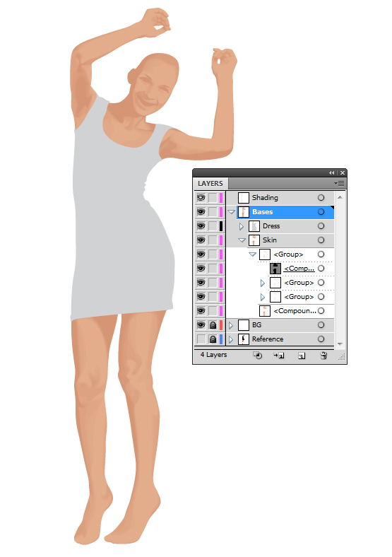Click blue color bar of Reference layer

point(221,339)
